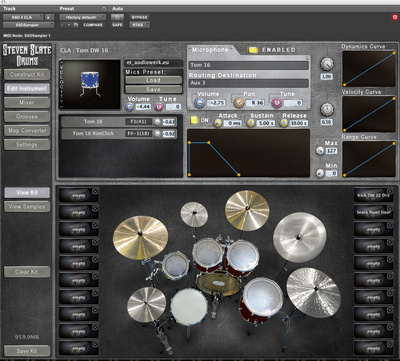Click the Tom 16 articulation level knob
Image resolution: width=400 pixels, height=361 pixels.
(157, 122)
